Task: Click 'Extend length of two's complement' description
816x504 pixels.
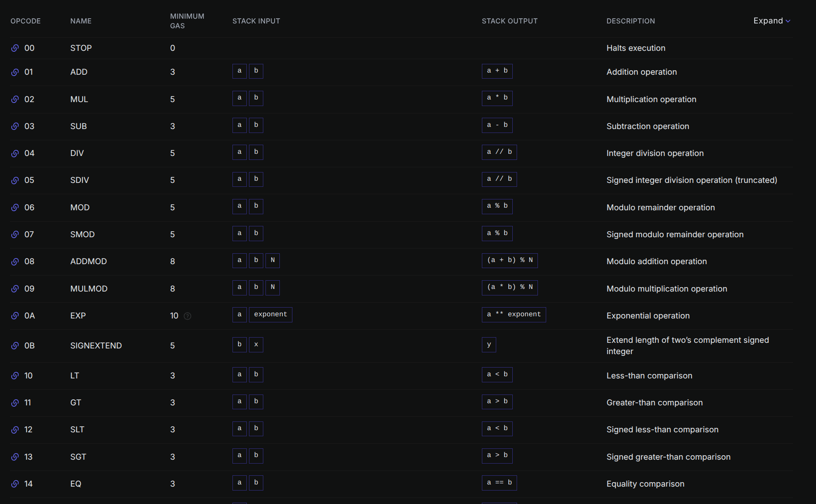Action: [x=687, y=346]
